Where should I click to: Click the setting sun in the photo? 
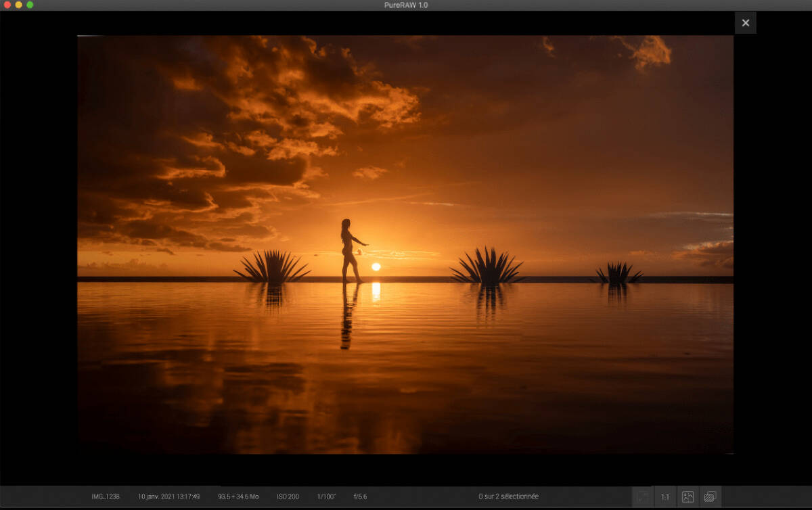click(x=376, y=266)
